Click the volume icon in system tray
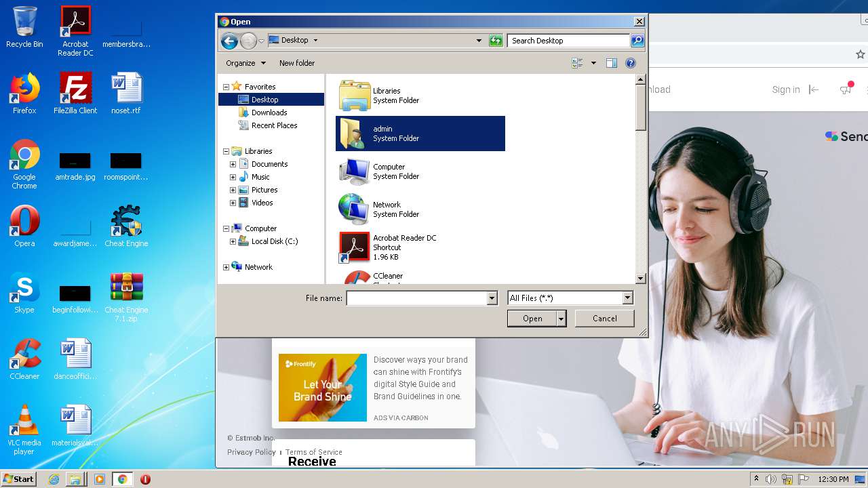 pos(771,479)
